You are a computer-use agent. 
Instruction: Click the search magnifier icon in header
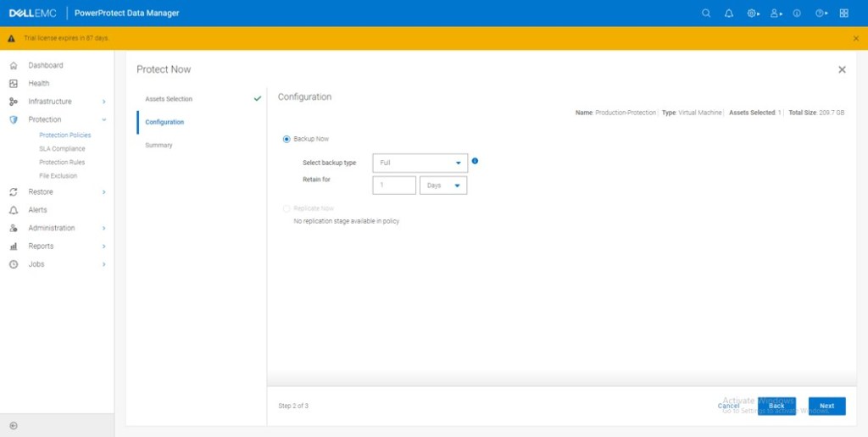[706, 14]
